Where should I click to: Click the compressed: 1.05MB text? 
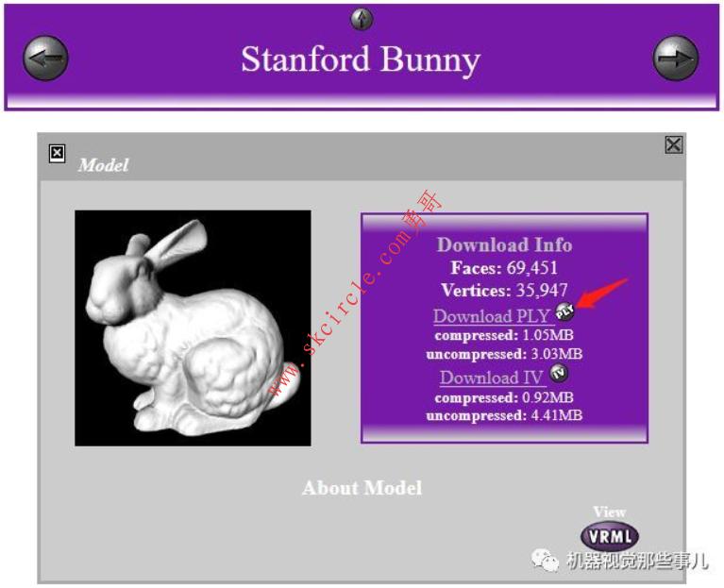[x=504, y=335]
